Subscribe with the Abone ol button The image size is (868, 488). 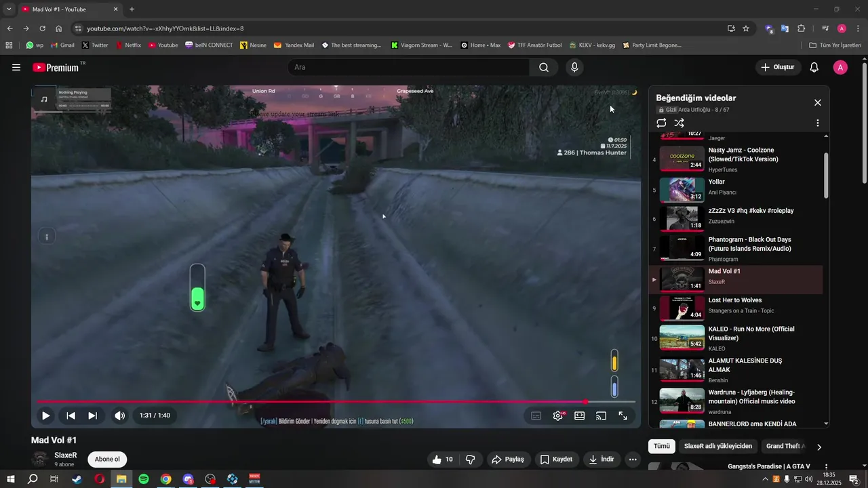107,460
